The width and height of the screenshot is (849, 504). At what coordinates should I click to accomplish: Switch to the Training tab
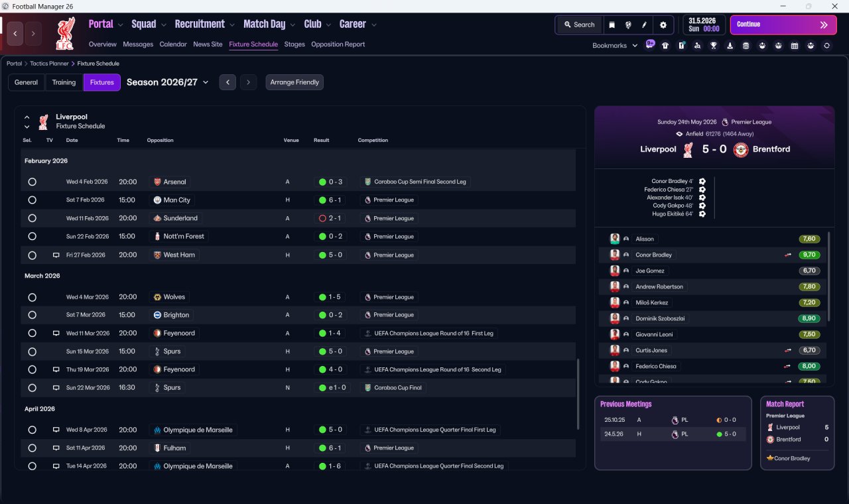(x=64, y=82)
